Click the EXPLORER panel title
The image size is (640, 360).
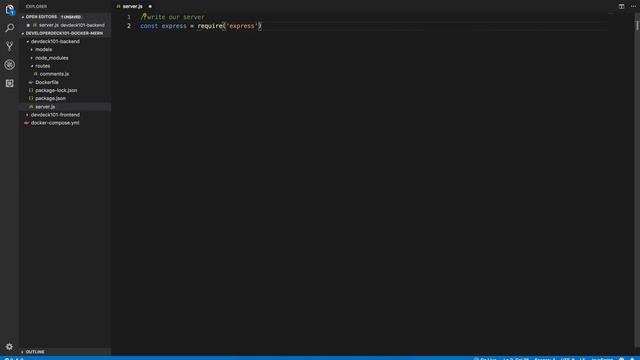pyautogui.click(x=36, y=7)
